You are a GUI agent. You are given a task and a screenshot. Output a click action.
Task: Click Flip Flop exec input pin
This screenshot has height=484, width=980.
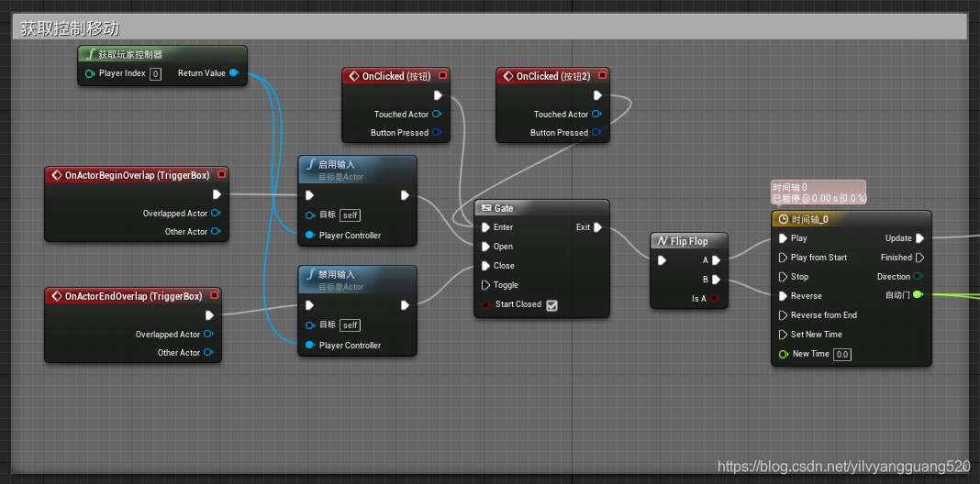point(662,260)
